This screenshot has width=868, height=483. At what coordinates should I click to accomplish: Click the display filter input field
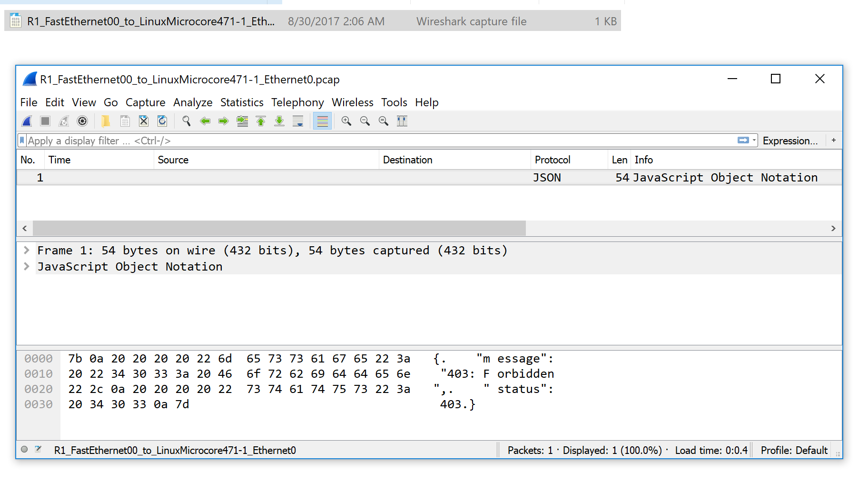tap(381, 141)
